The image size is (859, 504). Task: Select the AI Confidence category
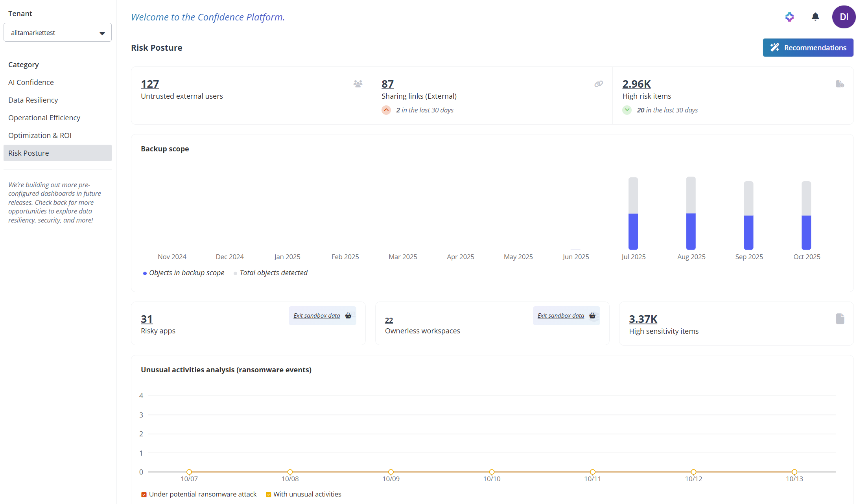tap(31, 82)
